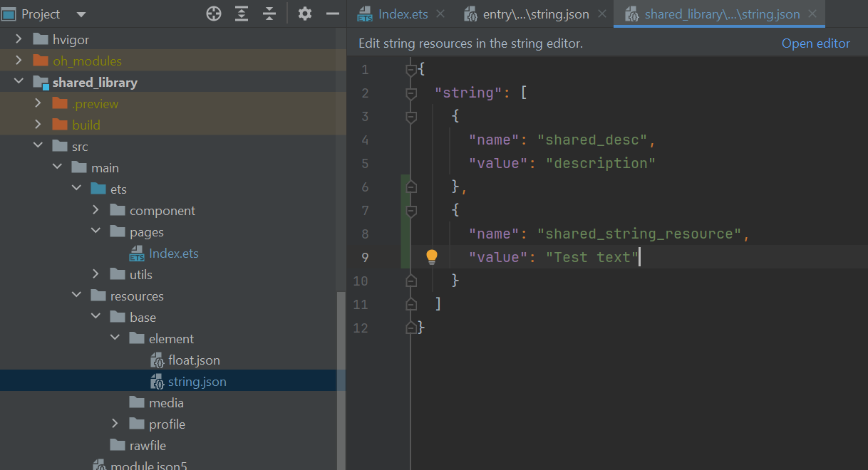
Task: Click the locate/select opened file crosshair icon
Action: pyautogui.click(x=214, y=14)
